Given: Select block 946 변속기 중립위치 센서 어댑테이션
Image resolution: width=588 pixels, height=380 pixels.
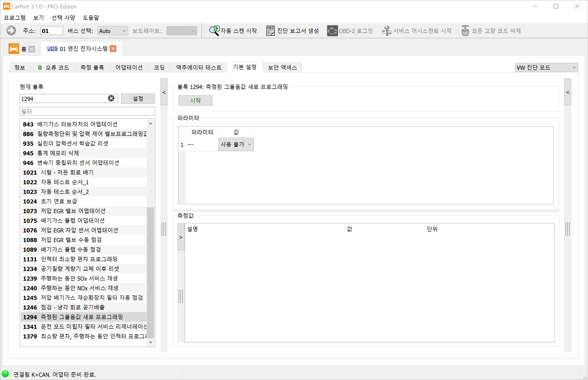Looking at the screenshot, I should click(x=83, y=163).
